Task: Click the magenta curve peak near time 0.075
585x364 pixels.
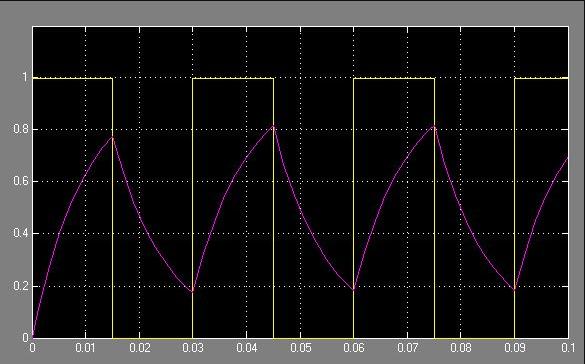Action: coord(434,126)
